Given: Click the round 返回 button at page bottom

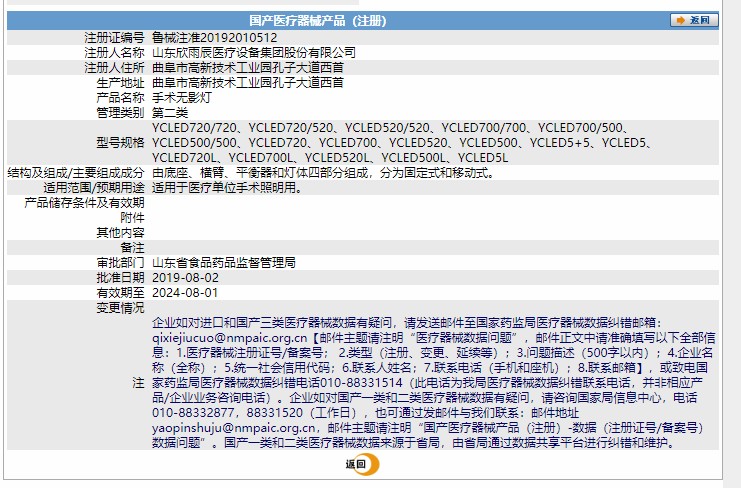Looking at the screenshot, I should (362, 464).
